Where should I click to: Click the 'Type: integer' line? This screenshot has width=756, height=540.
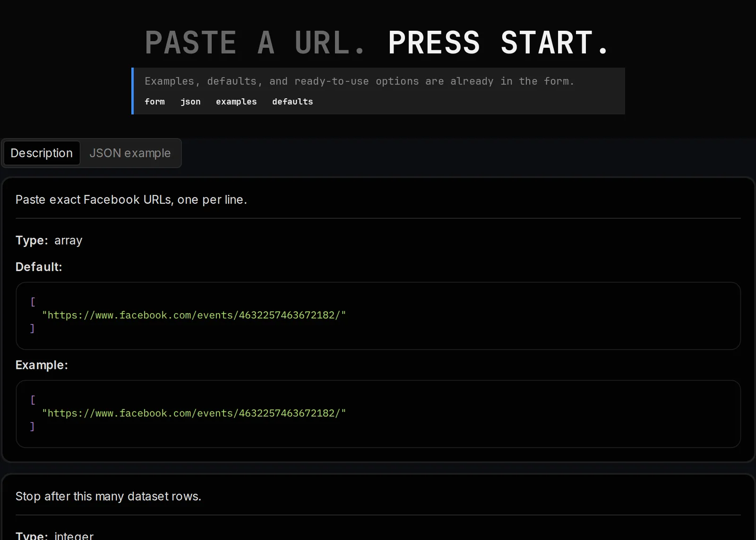55,535
